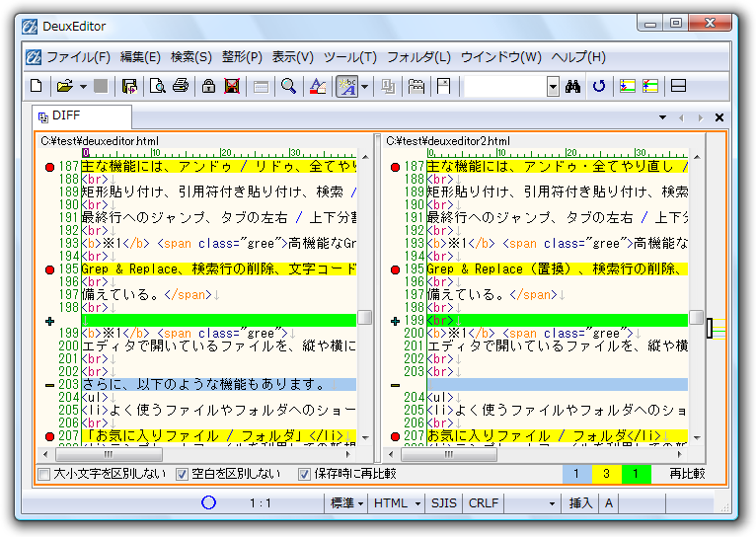Click the yellow change count swatch
Image resolution: width=756 pixels, height=537 pixels.
coord(607,474)
